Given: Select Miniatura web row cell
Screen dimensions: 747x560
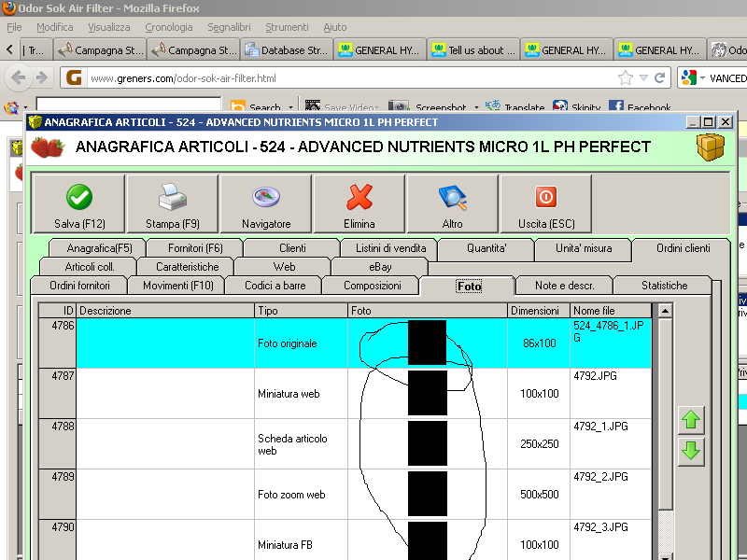Looking at the screenshot, I should tap(301, 394).
